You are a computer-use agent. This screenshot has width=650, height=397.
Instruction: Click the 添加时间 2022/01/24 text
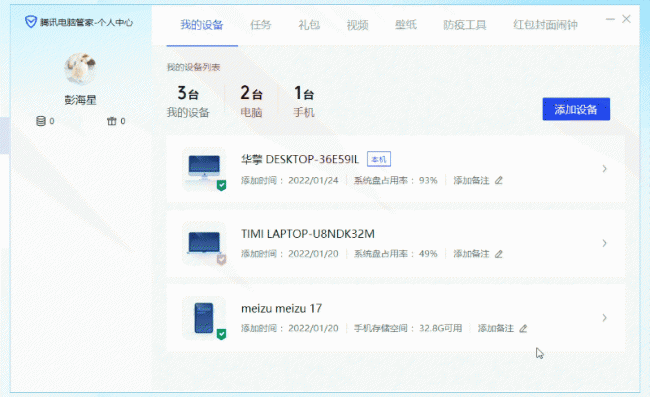(290, 180)
